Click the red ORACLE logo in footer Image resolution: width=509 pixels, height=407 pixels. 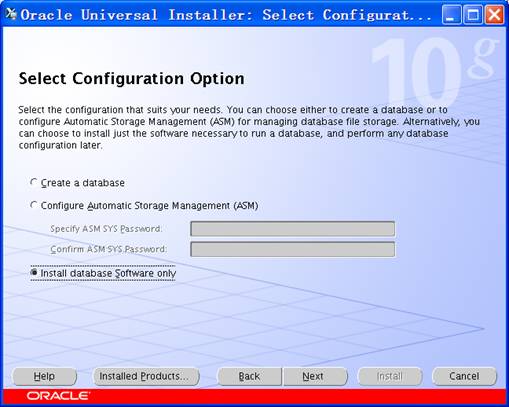pyautogui.click(x=58, y=396)
